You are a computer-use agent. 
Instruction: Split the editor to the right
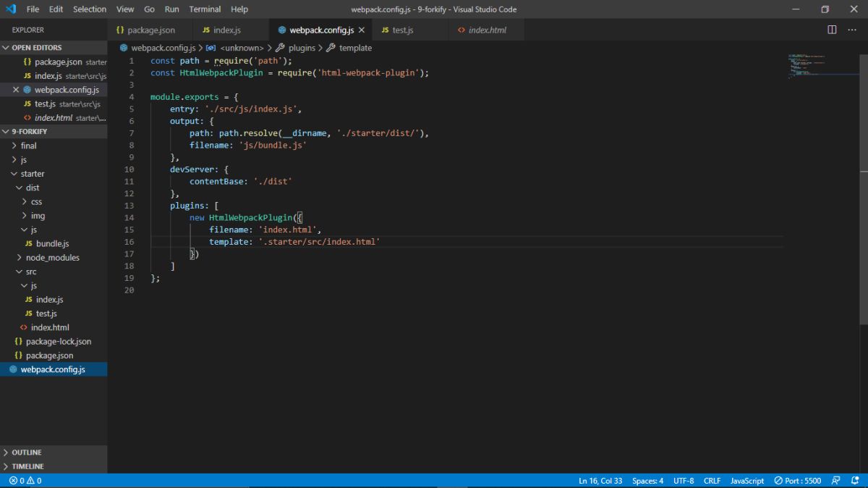click(x=832, y=30)
